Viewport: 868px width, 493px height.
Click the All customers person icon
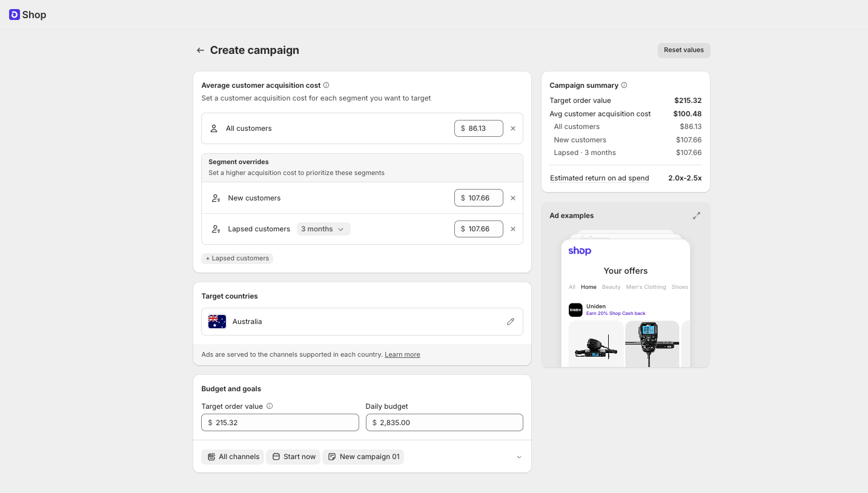214,128
